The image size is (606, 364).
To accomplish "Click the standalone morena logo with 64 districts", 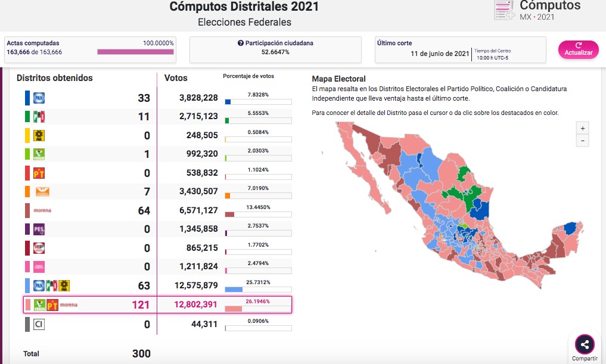I will [42, 210].
